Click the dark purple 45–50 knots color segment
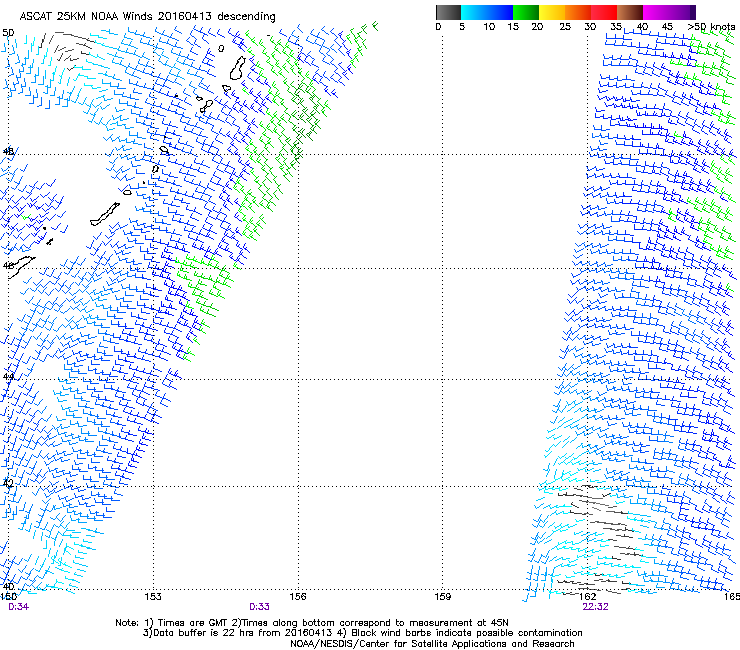This screenshot has height=650, width=740. click(682, 12)
